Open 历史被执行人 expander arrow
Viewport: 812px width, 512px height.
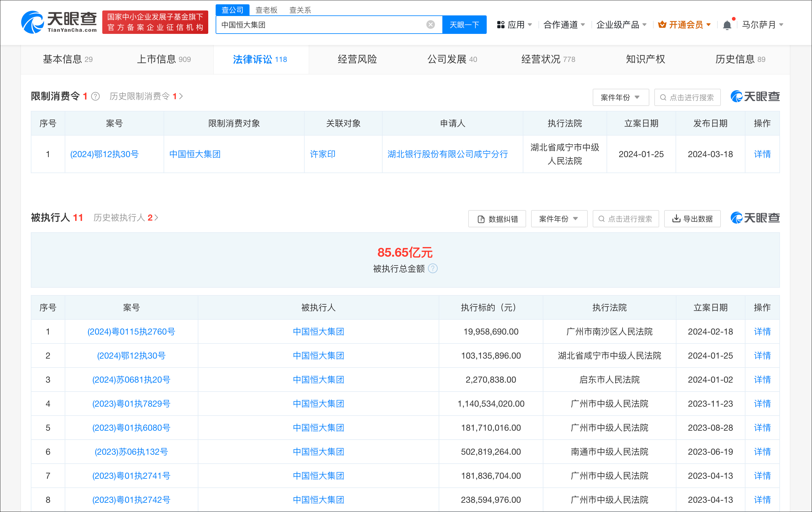coord(156,217)
